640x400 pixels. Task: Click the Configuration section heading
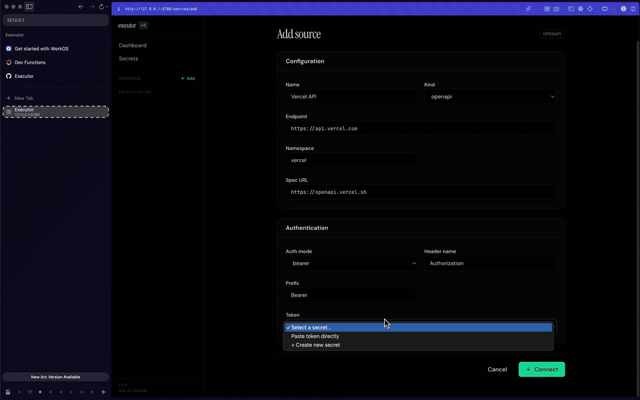click(x=305, y=61)
